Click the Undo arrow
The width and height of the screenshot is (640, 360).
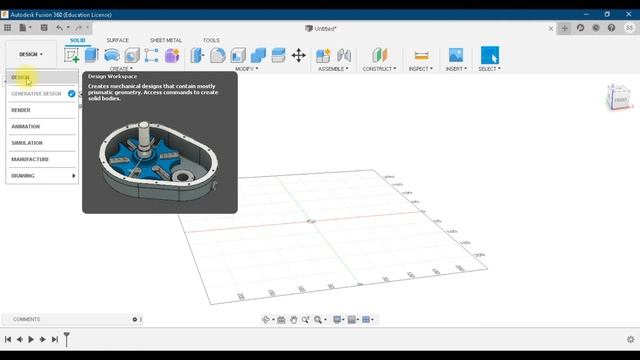(x=60, y=28)
